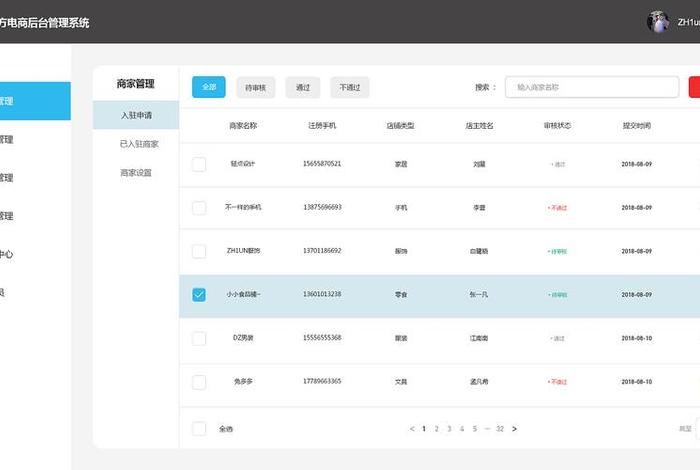Filter by 待审核 pending status

[x=255, y=87]
